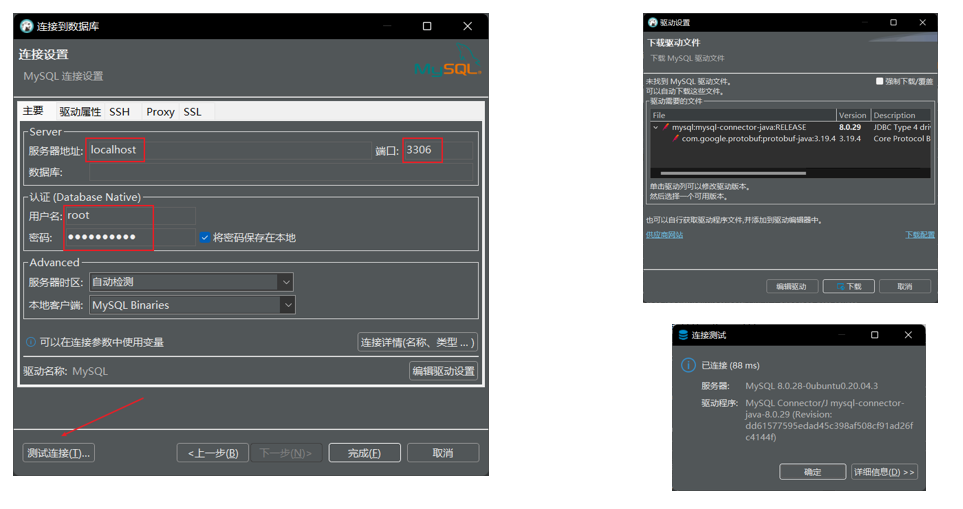Toggle 将密码保存在本地 checkbox
This screenshot has width=963, height=509.
tap(205, 238)
